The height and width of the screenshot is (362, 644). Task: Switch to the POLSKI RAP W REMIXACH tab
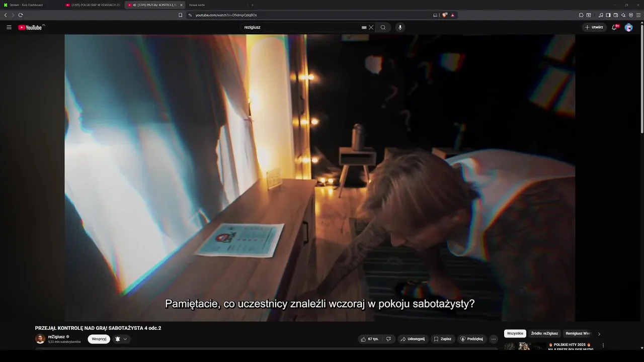pyautogui.click(x=93, y=5)
